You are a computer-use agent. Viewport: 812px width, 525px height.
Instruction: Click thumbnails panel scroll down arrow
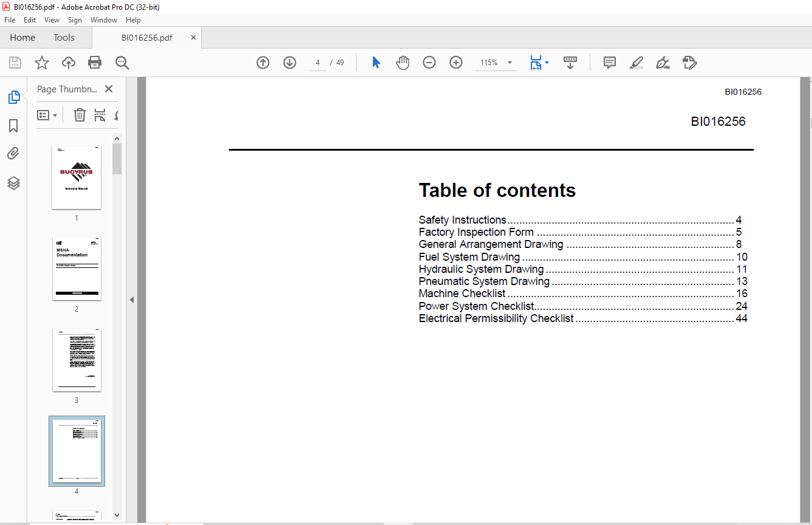117,515
